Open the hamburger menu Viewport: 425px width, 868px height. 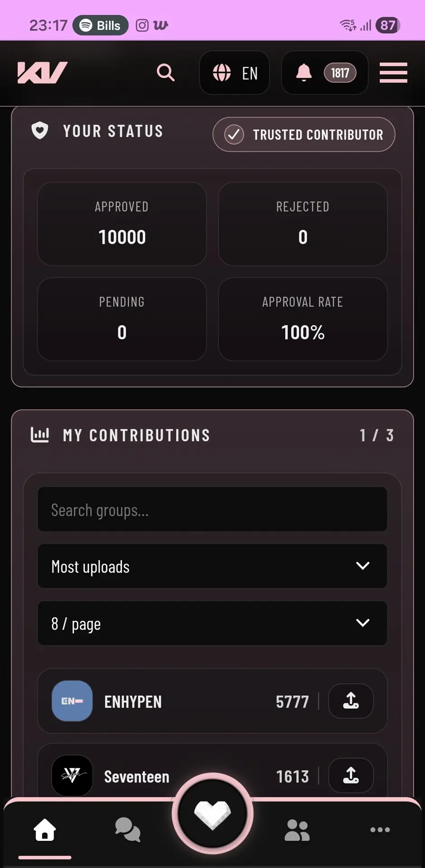393,72
